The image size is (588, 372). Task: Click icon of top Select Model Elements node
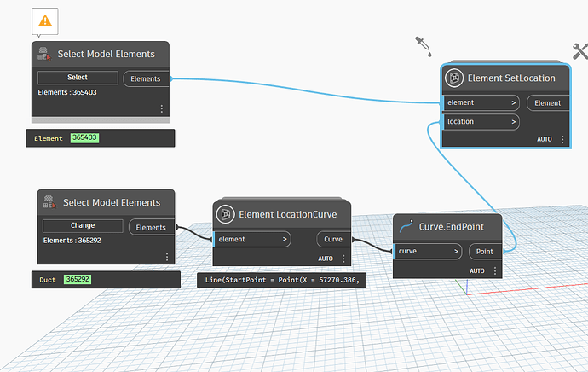[44, 54]
